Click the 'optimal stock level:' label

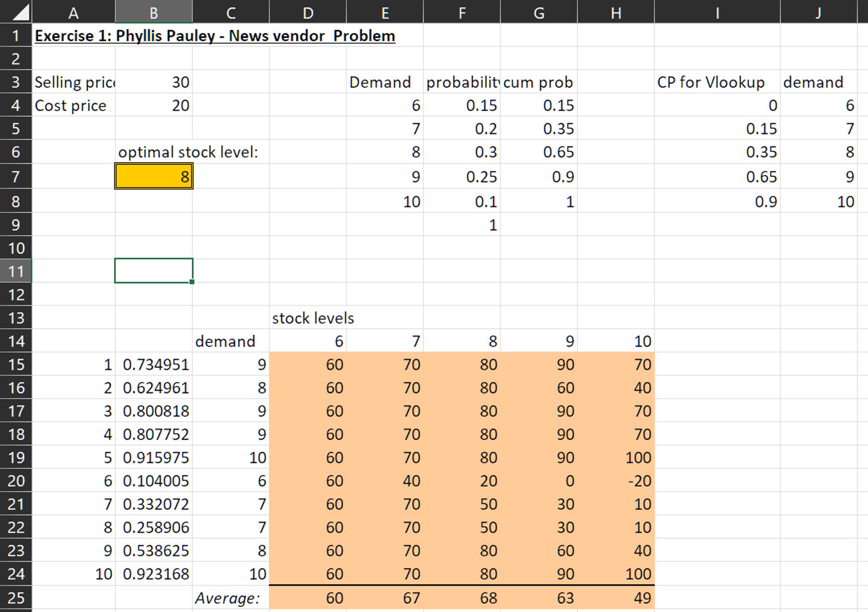188,152
